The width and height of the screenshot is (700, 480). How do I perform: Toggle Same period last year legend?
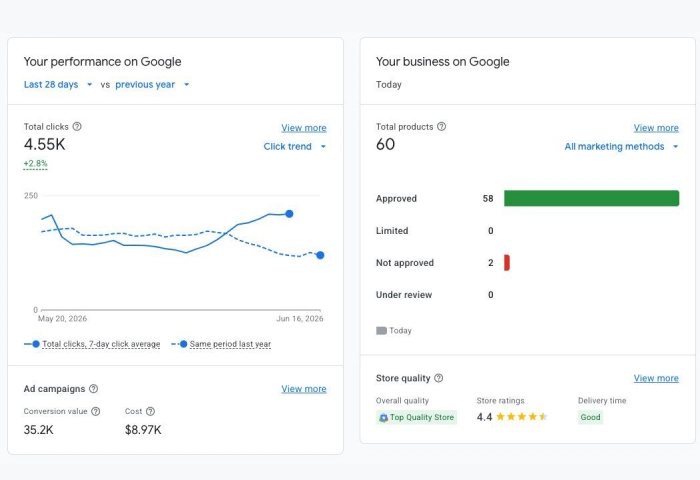coord(221,344)
